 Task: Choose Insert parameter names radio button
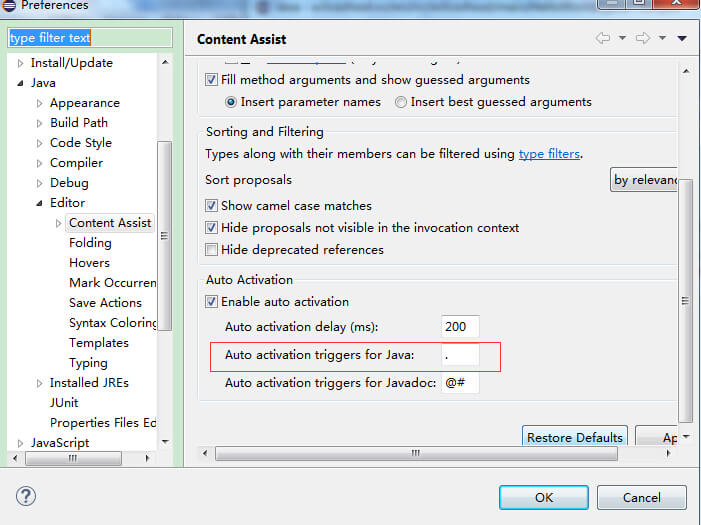tap(231, 101)
